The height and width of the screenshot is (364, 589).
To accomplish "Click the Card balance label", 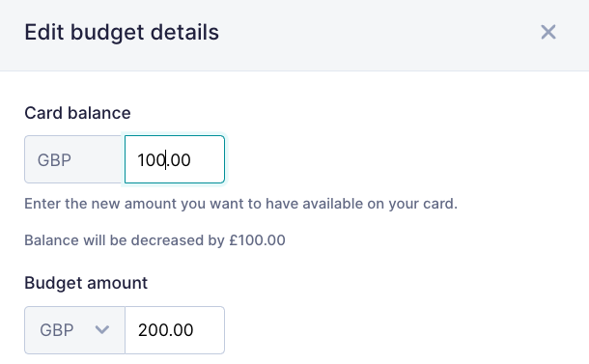I will pyautogui.click(x=78, y=113).
